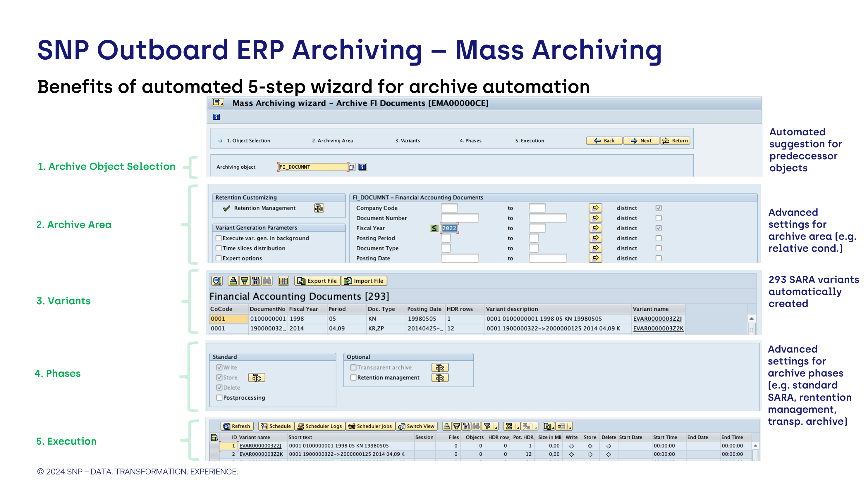Enable Execute var. gen. in background
Image resolution: width=868 pixels, height=487 pixels.
click(x=219, y=238)
